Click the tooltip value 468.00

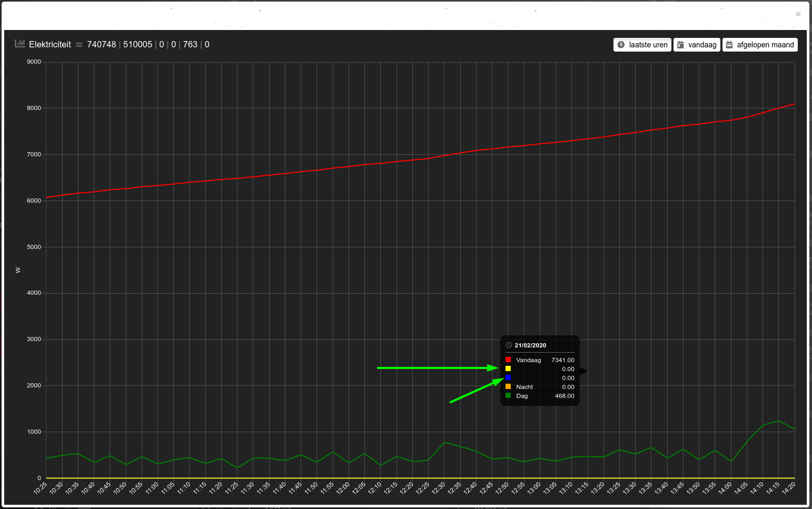pyautogui.click(x=565, y=396)
